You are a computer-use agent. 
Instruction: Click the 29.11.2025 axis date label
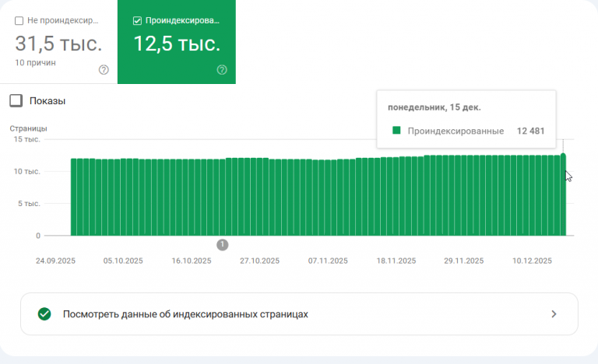(x=464, y=261)
